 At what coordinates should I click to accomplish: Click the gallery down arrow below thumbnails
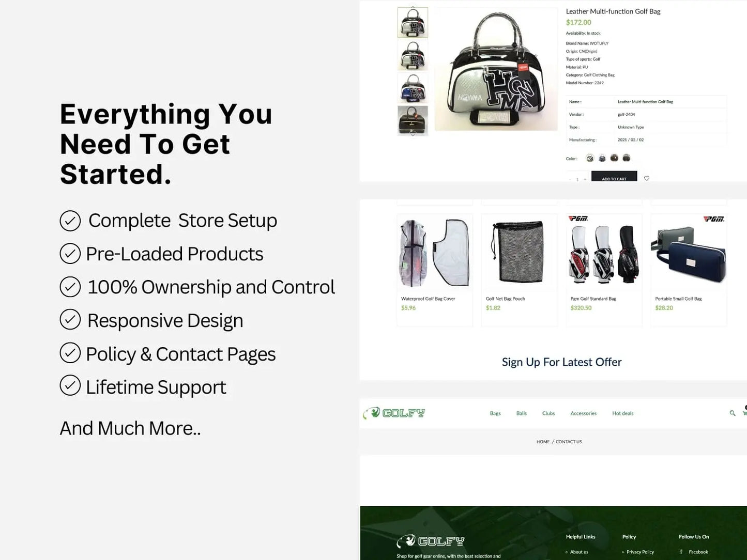[413, 135]
